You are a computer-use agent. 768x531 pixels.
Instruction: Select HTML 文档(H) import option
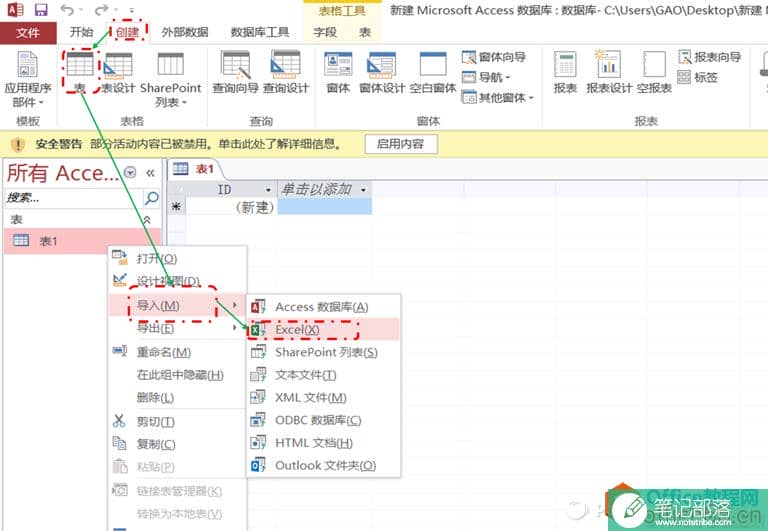[323, 442]
